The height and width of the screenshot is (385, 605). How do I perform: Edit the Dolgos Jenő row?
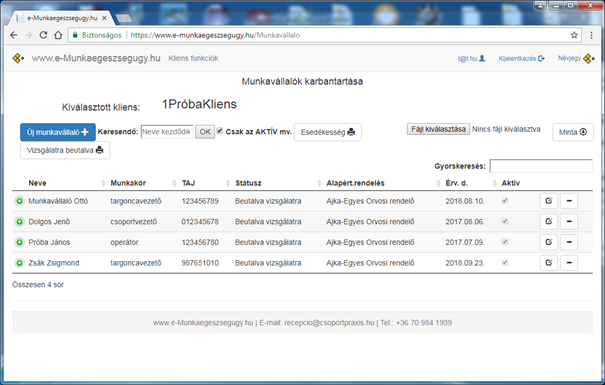click(x=549, y=221)
